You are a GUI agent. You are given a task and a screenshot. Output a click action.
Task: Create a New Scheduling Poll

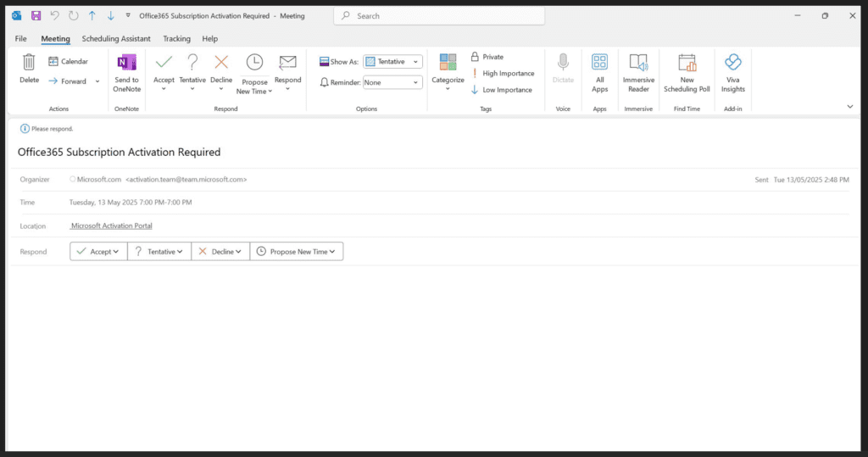coord(687,73)
